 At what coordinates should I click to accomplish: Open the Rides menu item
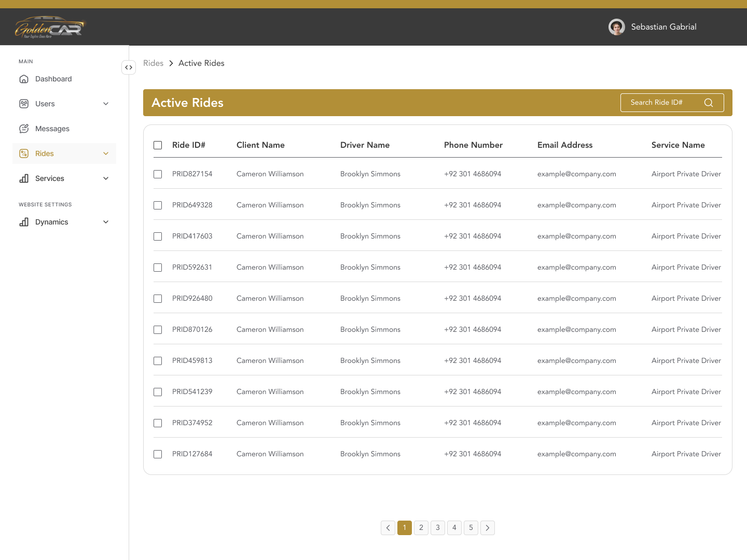45,153
